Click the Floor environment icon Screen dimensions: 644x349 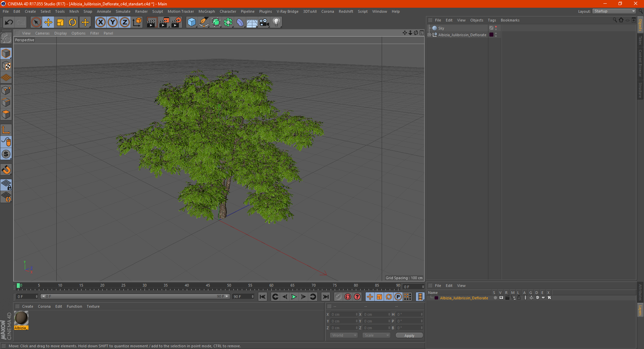coord(252,22)
